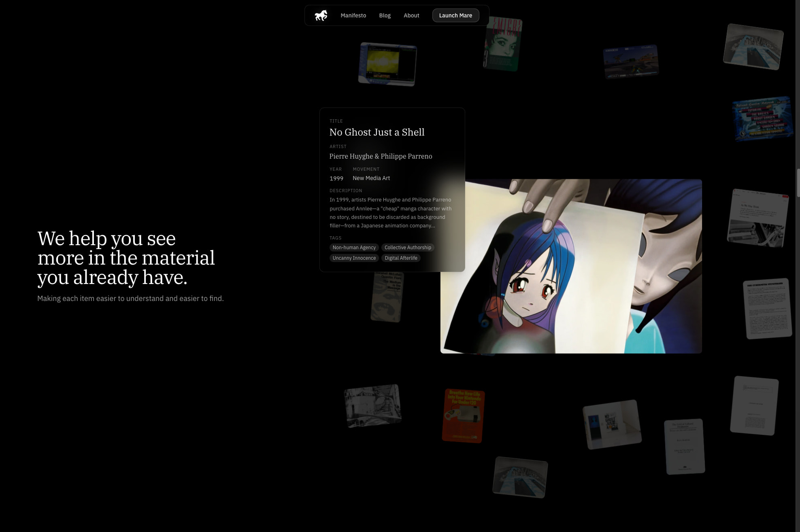Click the title No Ghost Just a Shell
800x532 pixels.
click(x=377, y=132)
